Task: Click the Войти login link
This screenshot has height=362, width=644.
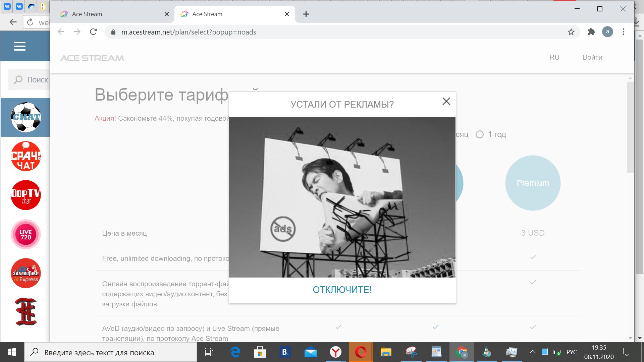Action: point(592,57)
